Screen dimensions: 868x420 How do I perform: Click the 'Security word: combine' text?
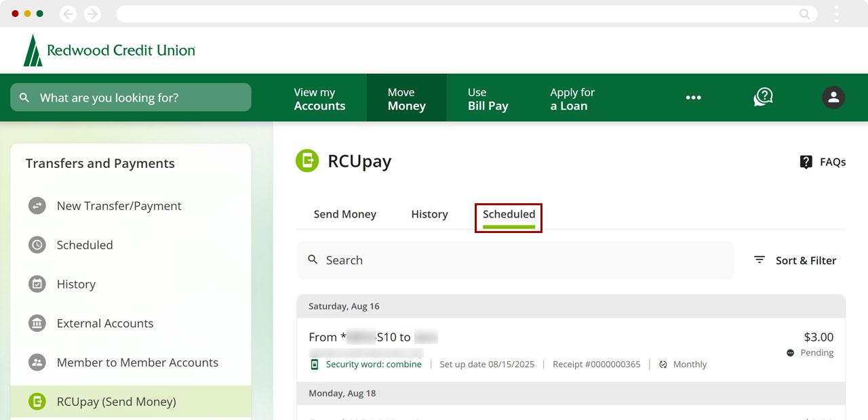pos(374,364)
